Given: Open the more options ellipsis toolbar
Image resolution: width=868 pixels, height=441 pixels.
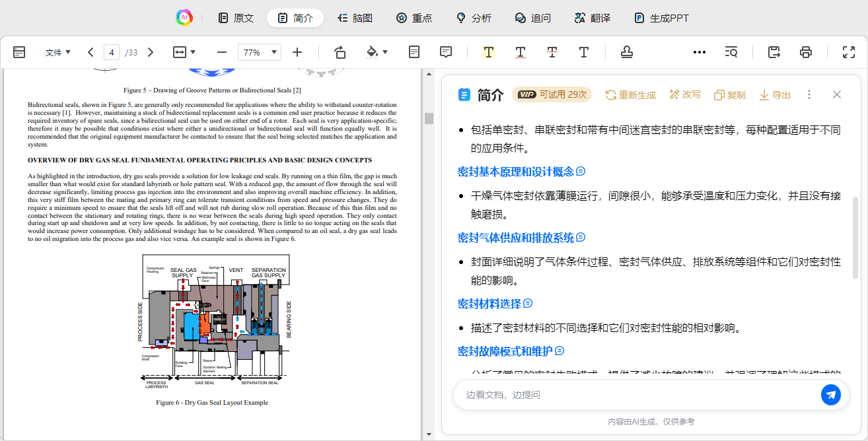Looking at the screenshot, I should tap(700, 52).
